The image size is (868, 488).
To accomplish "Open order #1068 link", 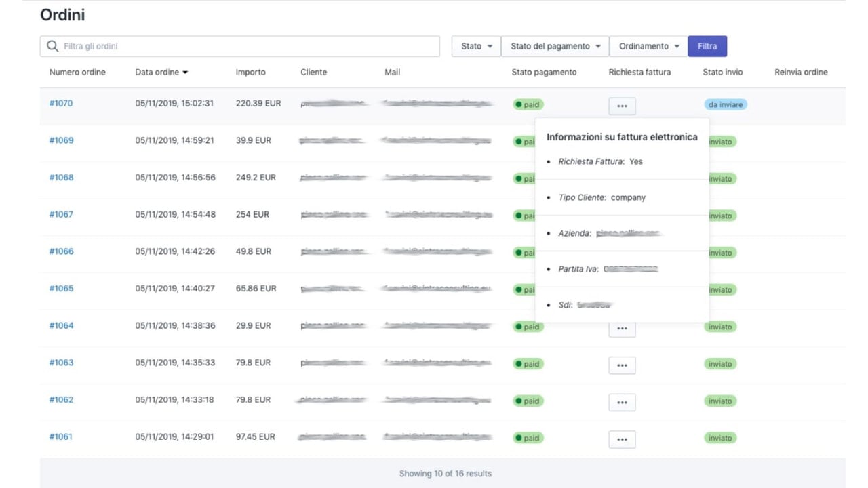I will (61, 178).
